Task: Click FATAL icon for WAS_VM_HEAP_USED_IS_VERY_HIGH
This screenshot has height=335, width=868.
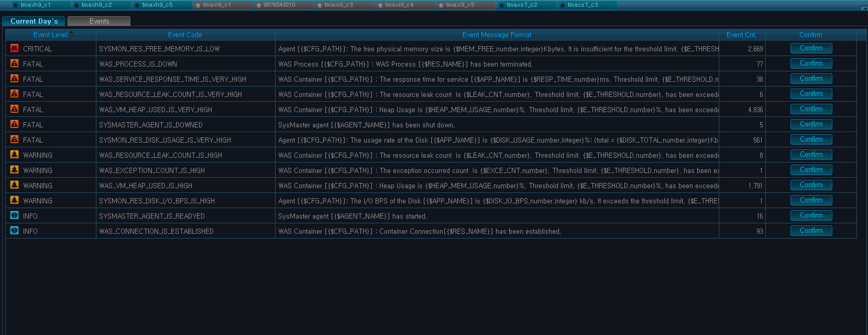Action: (x=14, y=109)
